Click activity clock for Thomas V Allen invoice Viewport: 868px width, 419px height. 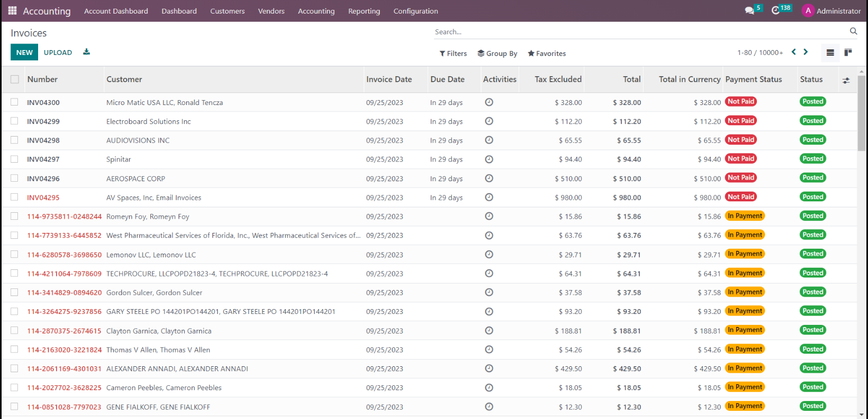tap(489, 350)
